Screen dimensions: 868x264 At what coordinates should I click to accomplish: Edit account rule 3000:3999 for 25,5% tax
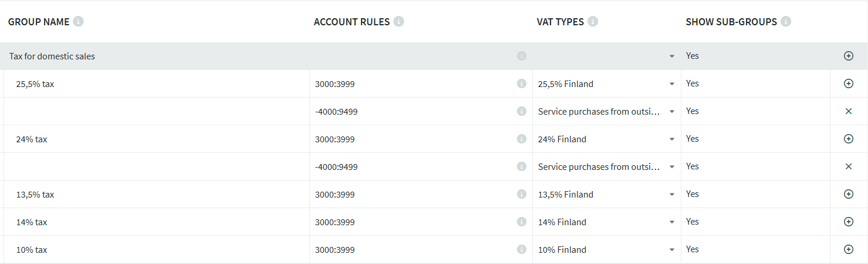[411, 84]
